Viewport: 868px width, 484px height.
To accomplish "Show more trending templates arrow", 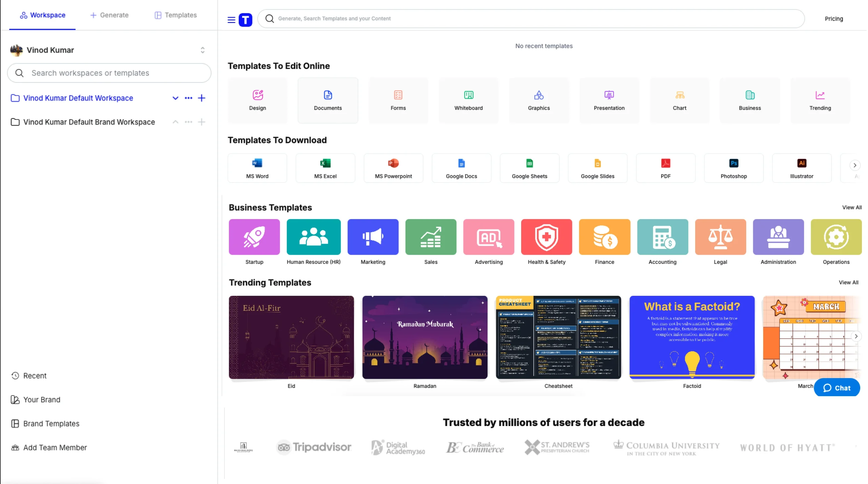I will pyautogui.click(x=856, y=336).
